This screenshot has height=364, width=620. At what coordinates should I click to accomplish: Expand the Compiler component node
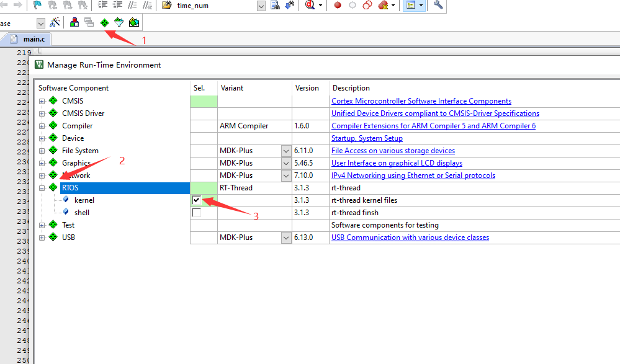tap(42, 126)
